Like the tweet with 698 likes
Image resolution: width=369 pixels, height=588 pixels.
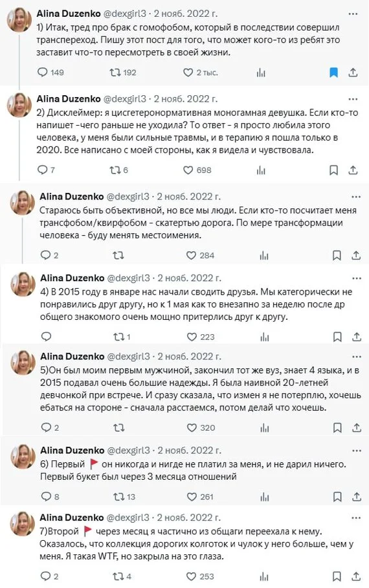click(x=188, y=170)
